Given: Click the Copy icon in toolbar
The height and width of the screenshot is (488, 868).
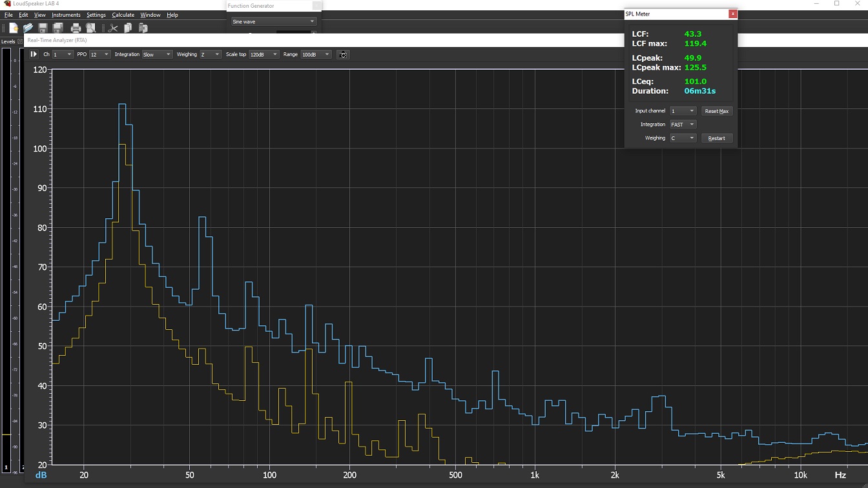Looking at the screenshot, I should [x=128, y=28].
